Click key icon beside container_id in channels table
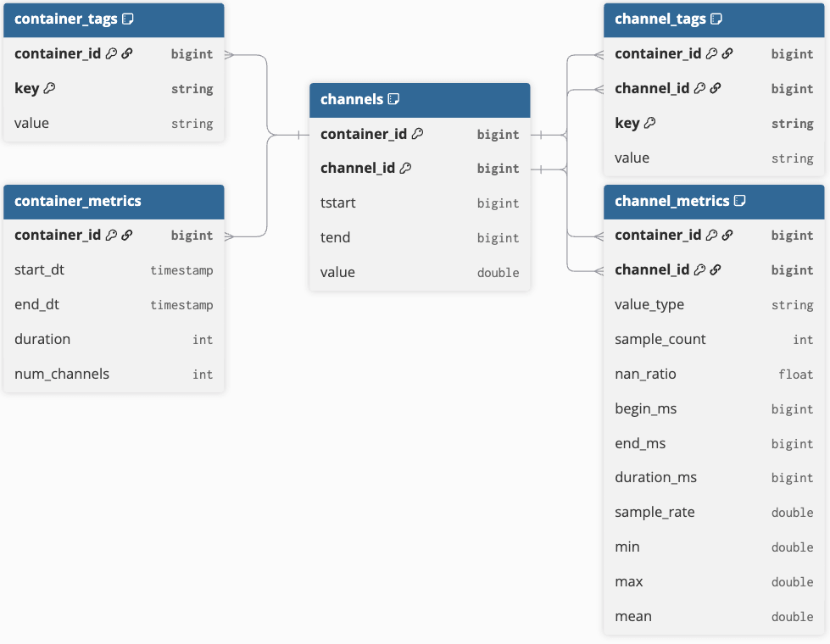Viewport: 830px width, 644px height. click(417, 134)
